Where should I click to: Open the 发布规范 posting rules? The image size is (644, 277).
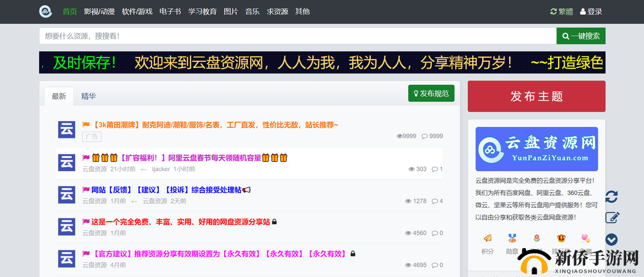(x=431, y=93)
